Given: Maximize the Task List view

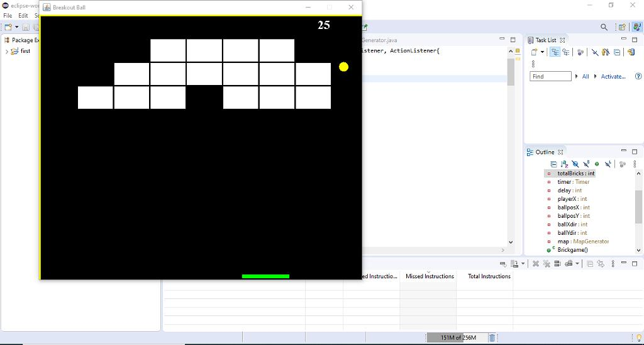Looking at the screenshot, I should point(635,40).
